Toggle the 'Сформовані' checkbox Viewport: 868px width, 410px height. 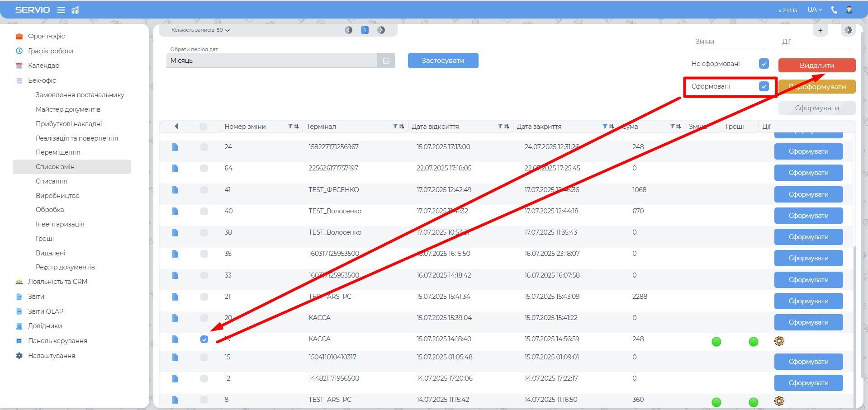pos(764,86)
